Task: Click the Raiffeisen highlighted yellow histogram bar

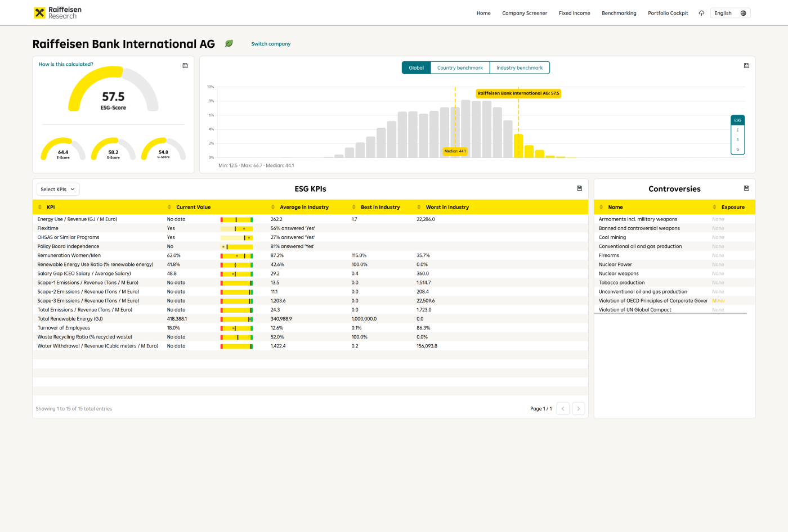Action: point(518,146)
